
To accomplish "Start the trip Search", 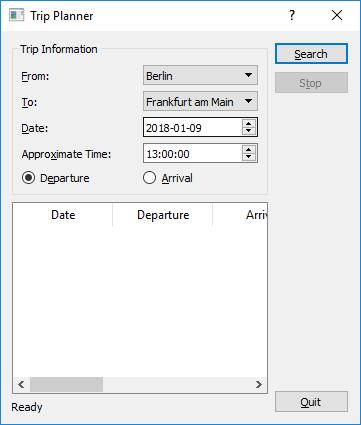I will pos(311,54).
